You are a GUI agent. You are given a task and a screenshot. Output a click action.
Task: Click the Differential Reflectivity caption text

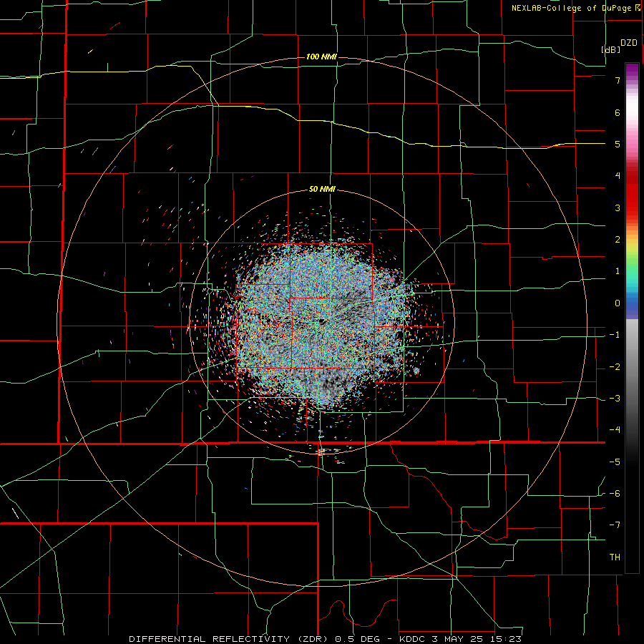326,639
